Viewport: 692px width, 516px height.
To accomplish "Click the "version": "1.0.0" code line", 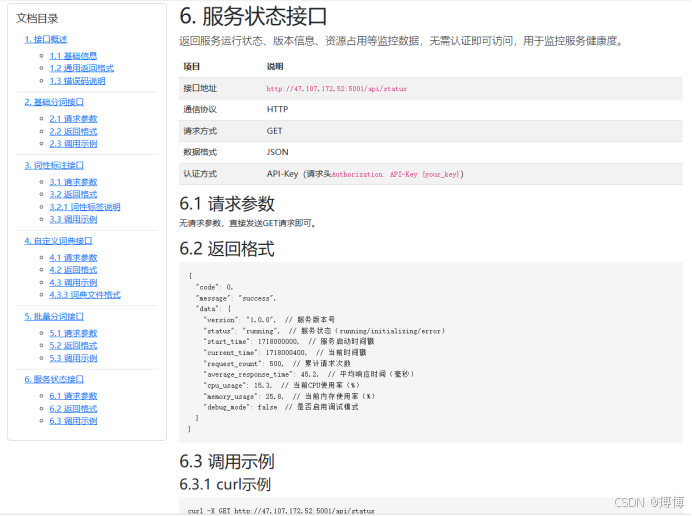I will pyautogui.click(x=269, y=320).
